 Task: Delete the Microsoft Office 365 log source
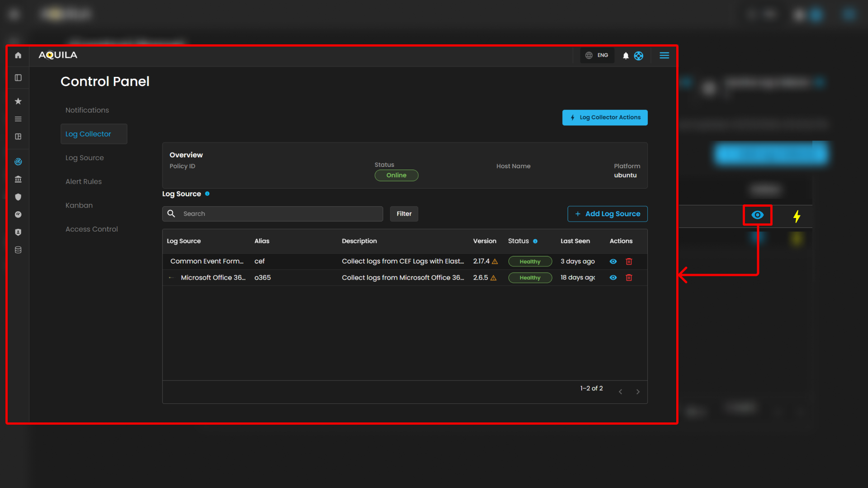629,278
